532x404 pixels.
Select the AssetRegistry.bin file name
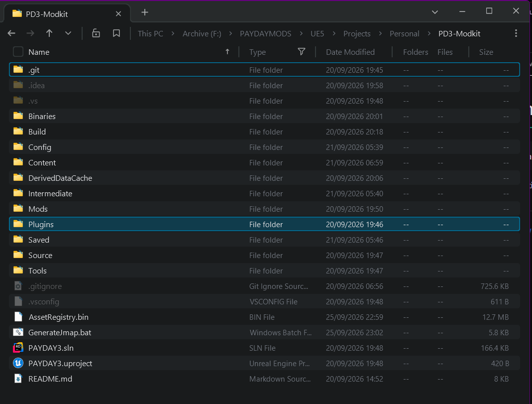coord(59,317)
